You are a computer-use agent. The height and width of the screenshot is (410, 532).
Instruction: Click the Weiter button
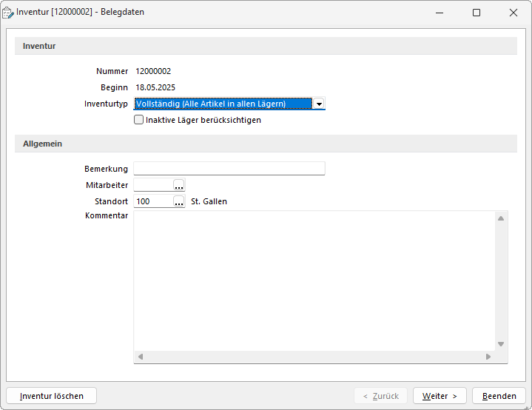[x=440, y=396]
